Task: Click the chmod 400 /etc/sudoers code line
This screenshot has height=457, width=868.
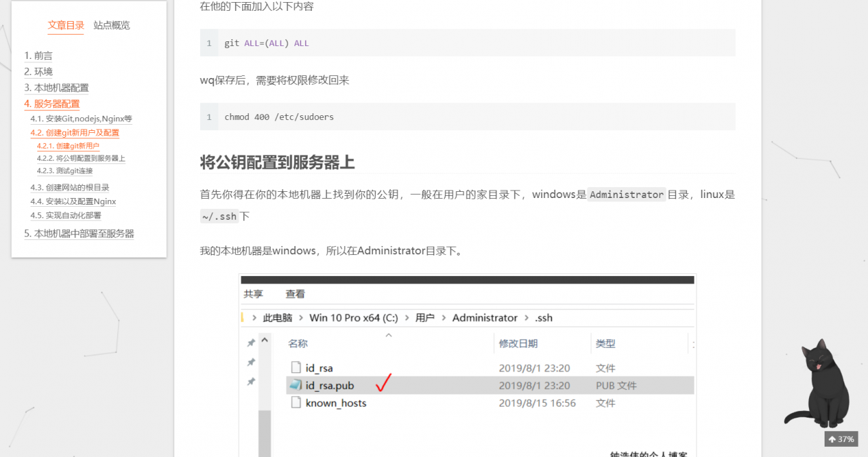Action: coord(279,117)
